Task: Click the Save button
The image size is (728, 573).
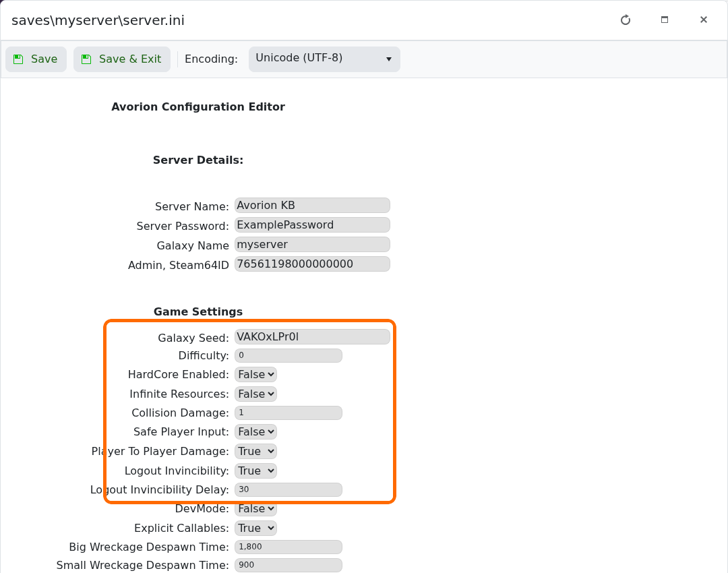Action: point(36,59)
